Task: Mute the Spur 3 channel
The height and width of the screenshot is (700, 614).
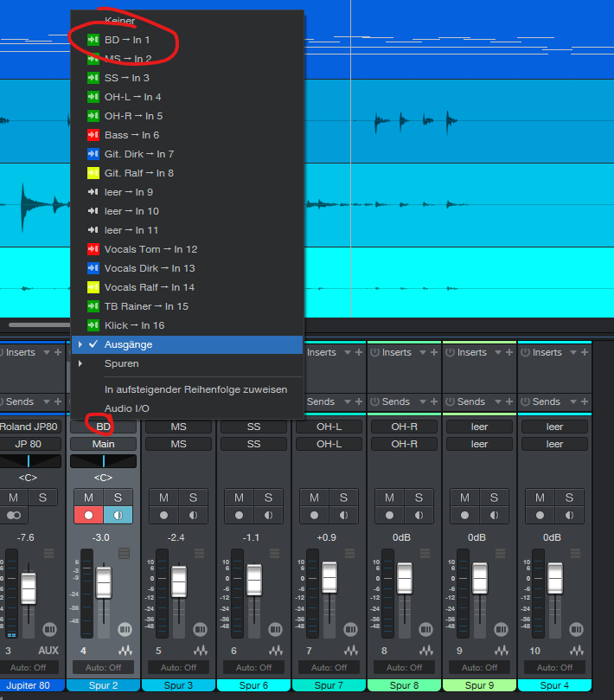Action: [x=163, y=498]
